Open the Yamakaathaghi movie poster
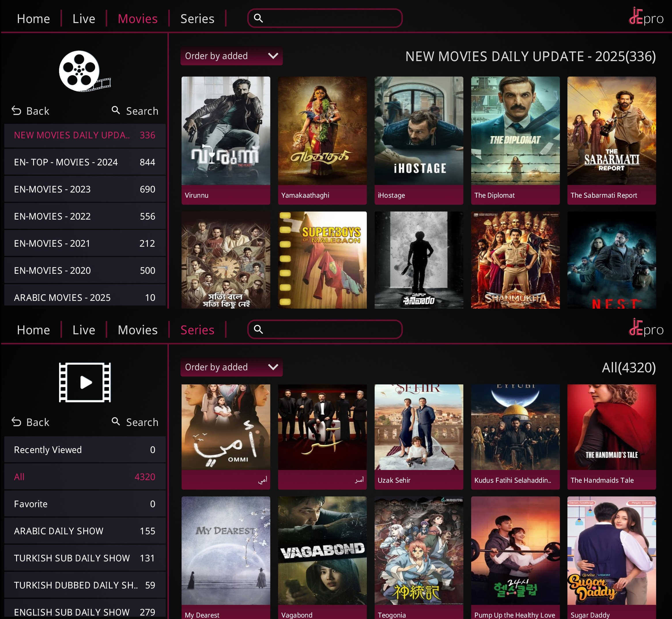The image size is (672, 619). point(322,140)
